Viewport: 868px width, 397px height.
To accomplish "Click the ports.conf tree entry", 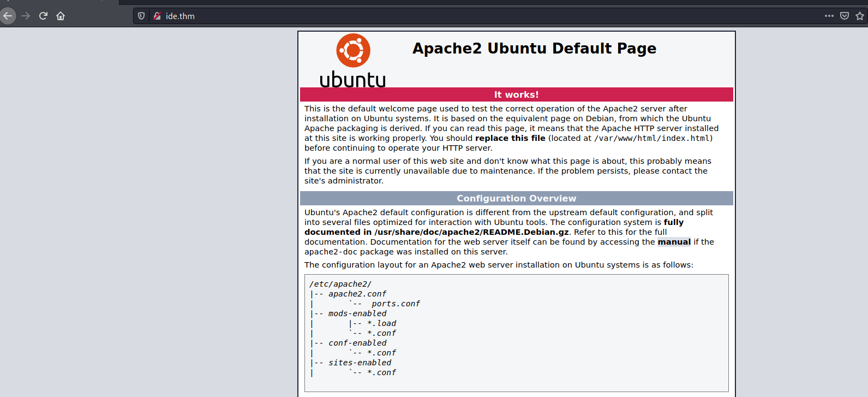I will (x=396, y=304).
